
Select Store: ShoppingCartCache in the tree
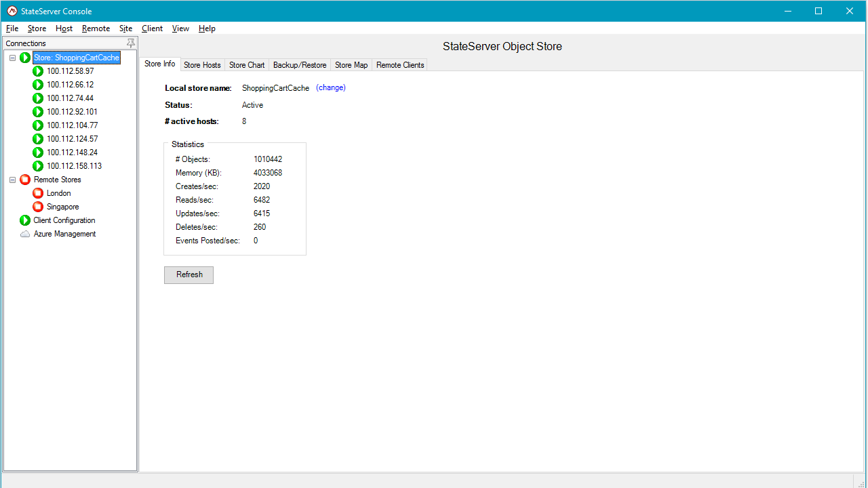click(77, 58)
